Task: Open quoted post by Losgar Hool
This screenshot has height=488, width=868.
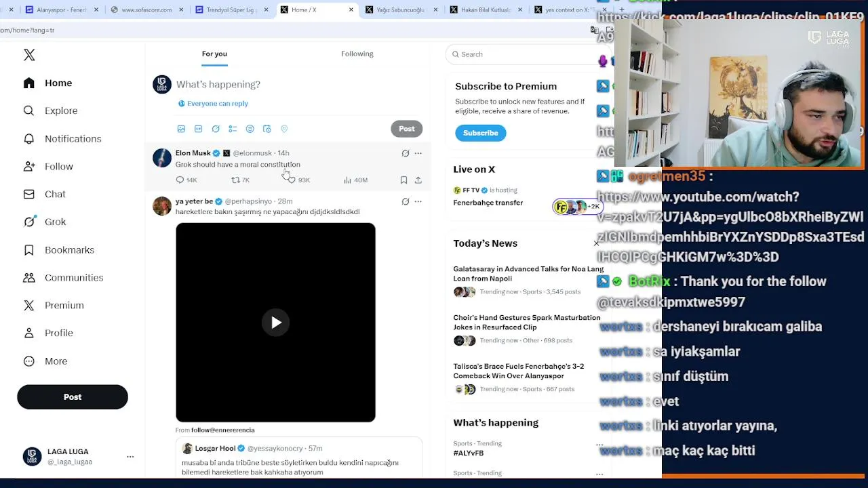Action: tap(299, 459)
